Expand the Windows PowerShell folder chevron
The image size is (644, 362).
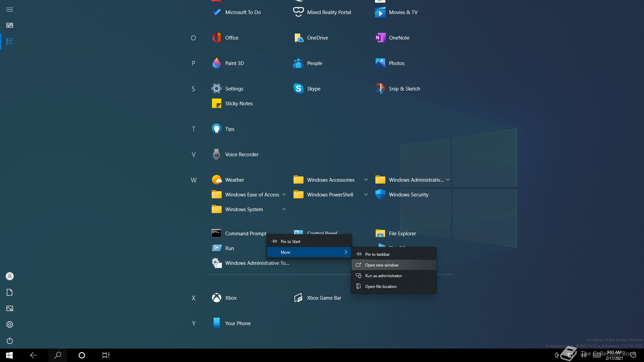click(x=366, y=195)
